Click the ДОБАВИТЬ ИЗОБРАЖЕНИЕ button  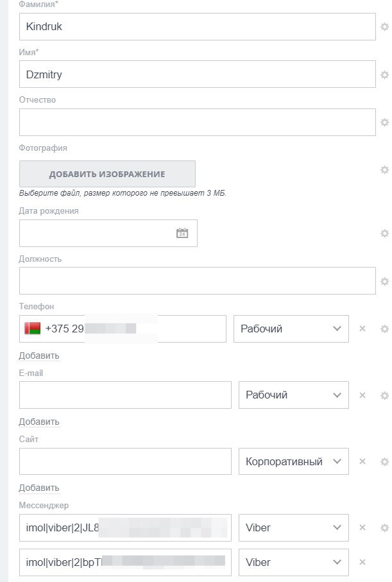point(107,174)
